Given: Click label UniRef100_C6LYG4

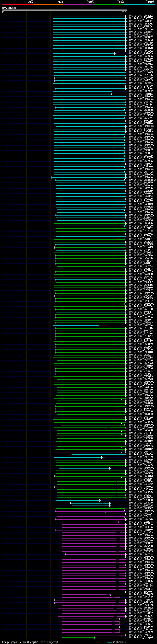Looking at the screenshot, I should click(141, 554).
